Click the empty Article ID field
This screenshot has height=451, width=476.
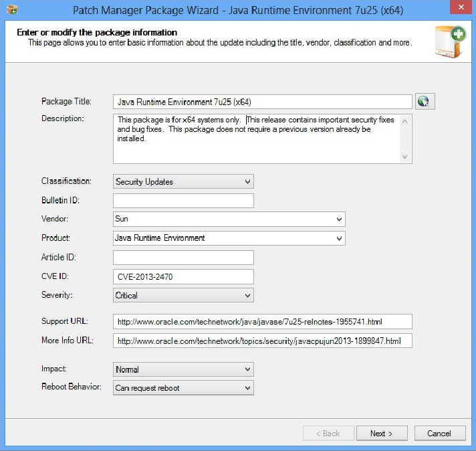pyautogui.click(x=183, y=258)
